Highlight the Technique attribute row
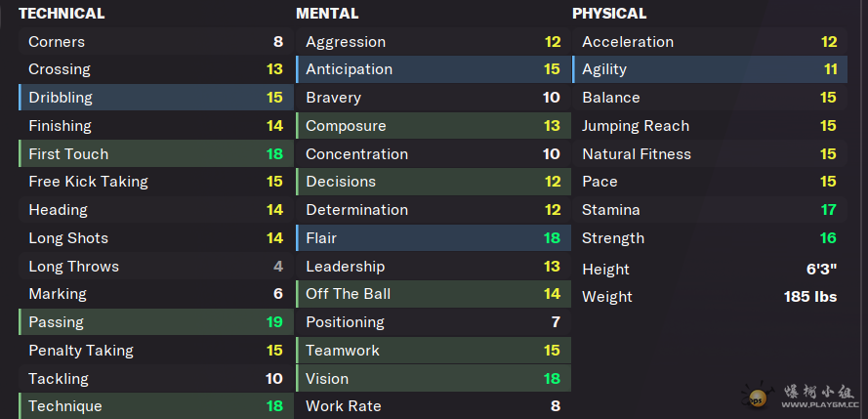Image resolution: width=868 pixels, height=419 pixels. pos(154,406)
